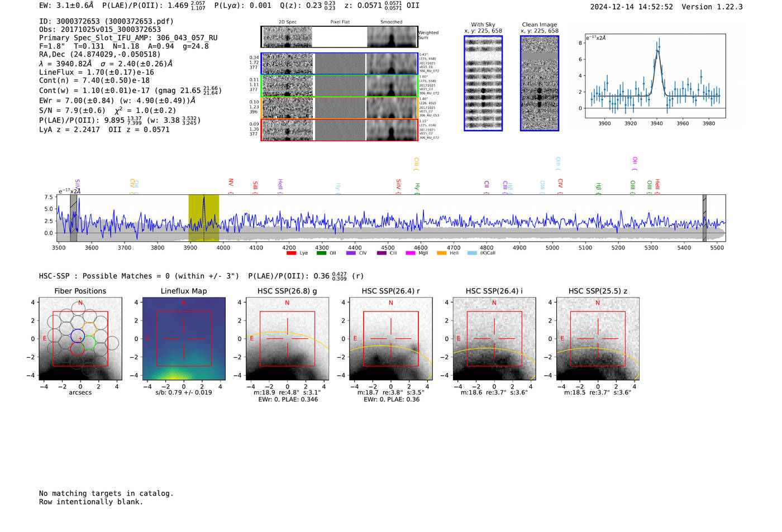Click the red SiII line marker label

click(x=255, y=187)
